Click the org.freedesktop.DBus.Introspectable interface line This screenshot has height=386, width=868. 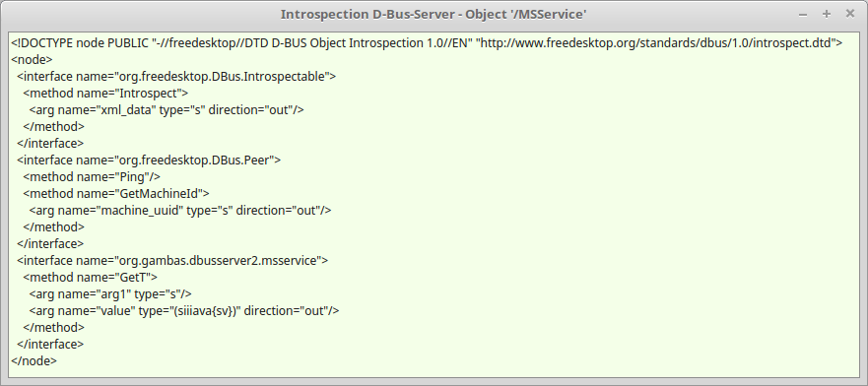tap(176, 77)
